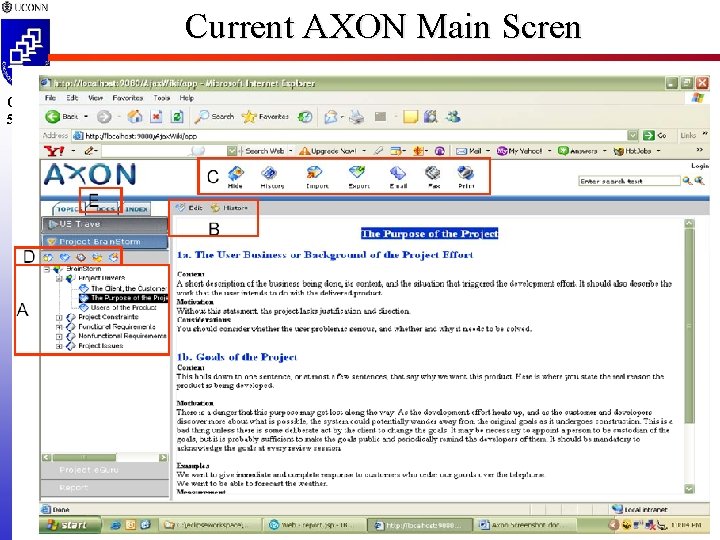Screen dimensions: 720x540
Task: Open the Back button history dropdown arrow
Action: pyautogui.click(x=86, y=117)
